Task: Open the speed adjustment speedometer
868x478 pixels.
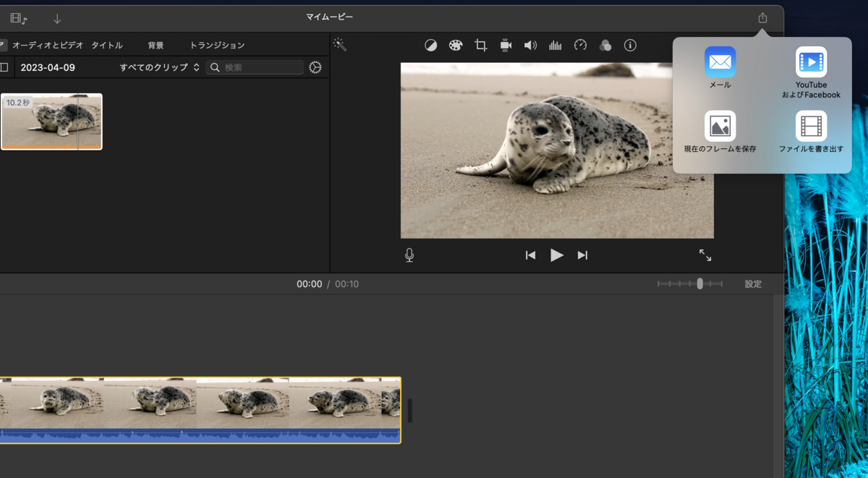Action: [x=580, y=46]
